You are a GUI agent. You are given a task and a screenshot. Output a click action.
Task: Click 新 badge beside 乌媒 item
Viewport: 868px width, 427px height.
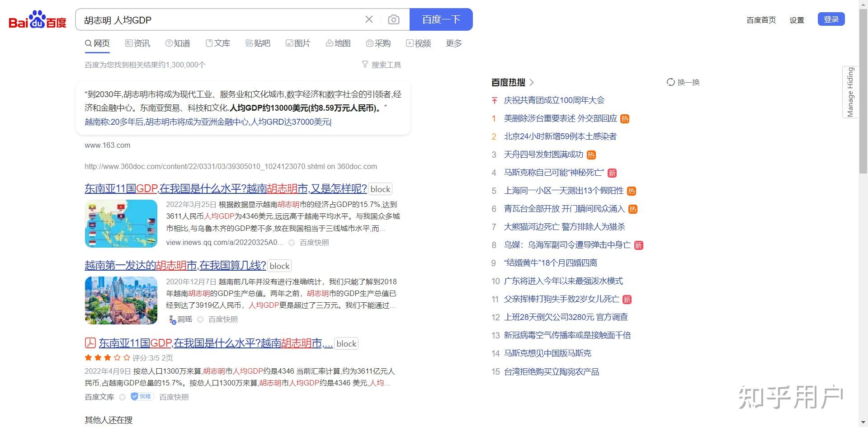click(638, 245)
